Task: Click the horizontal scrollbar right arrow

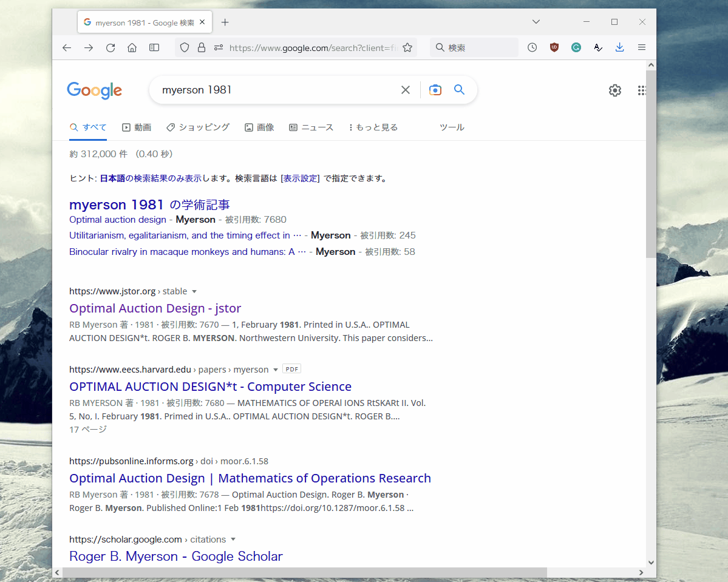Action: point(641,572)
